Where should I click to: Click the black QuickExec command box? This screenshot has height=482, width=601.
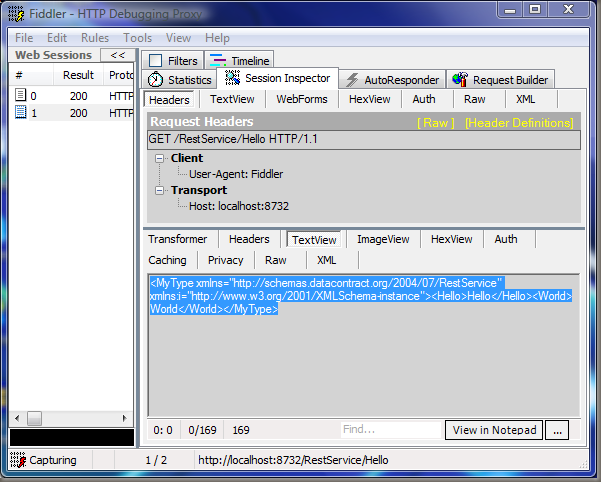click(x=72, y=437)
